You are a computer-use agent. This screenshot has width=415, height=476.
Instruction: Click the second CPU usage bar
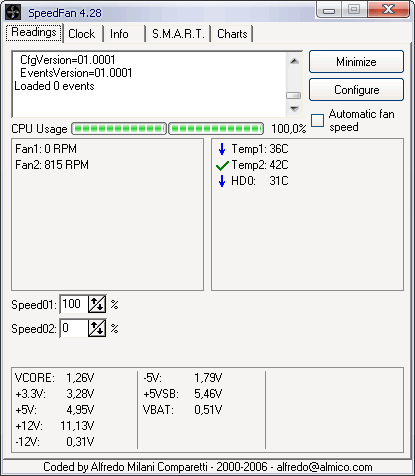pos(216,129)
